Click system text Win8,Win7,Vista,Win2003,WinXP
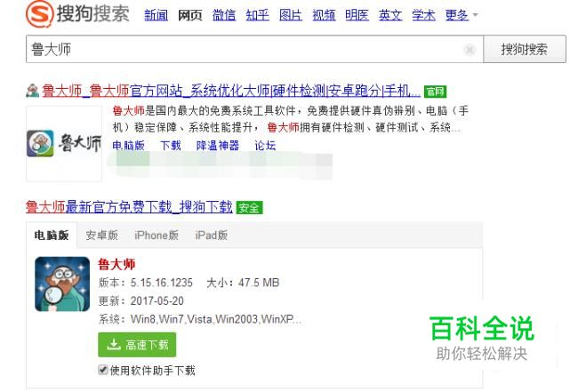578x392 pixels. (x=216, y=319)
